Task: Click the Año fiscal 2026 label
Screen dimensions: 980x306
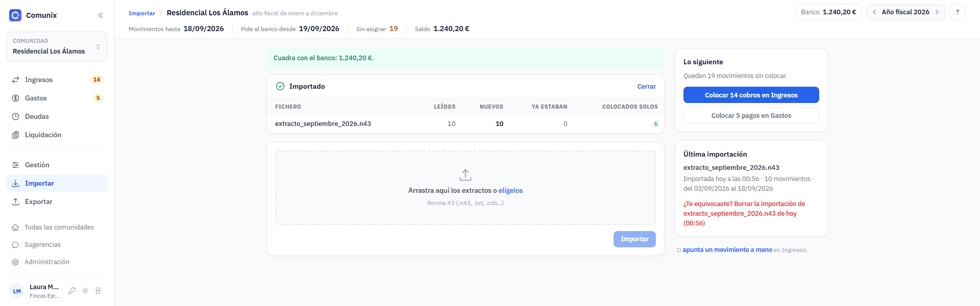Action: [905, 12]
